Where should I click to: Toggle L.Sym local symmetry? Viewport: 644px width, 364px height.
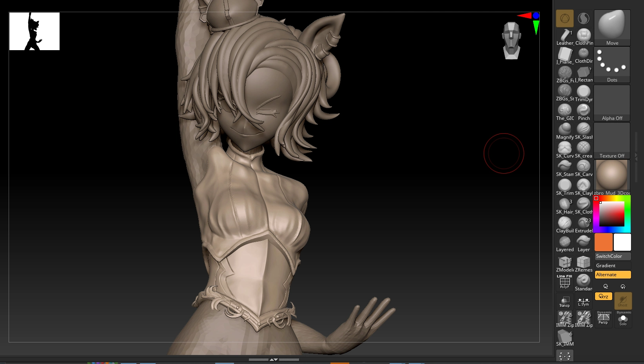pyautogui.click(x=584, y=301)
